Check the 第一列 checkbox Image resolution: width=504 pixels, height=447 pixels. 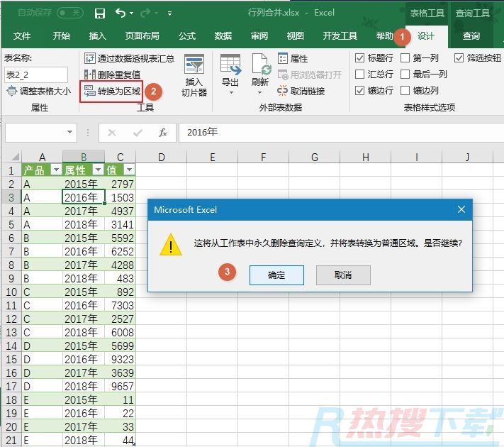point(405,58)
